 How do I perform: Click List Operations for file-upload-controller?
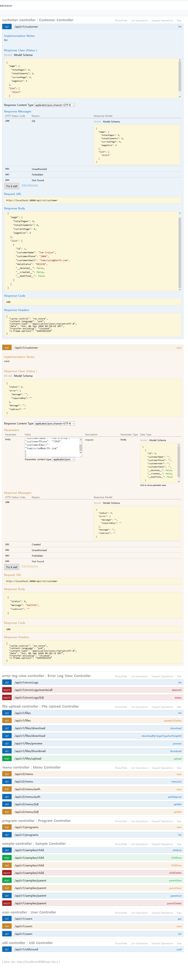click(139, 707)
